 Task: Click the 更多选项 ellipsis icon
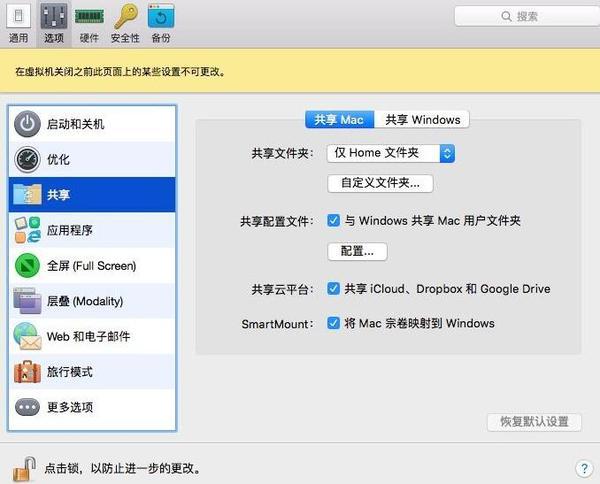(x=27, y=407)
